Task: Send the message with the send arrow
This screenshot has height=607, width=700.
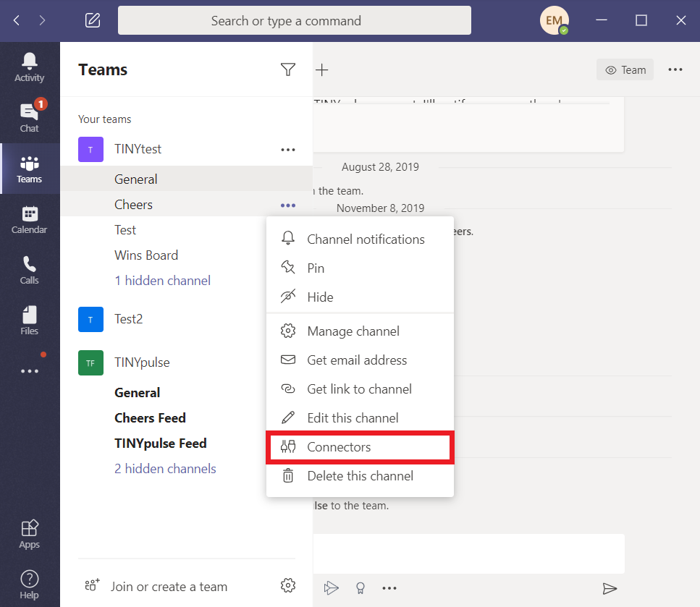Action: (610, 588)
